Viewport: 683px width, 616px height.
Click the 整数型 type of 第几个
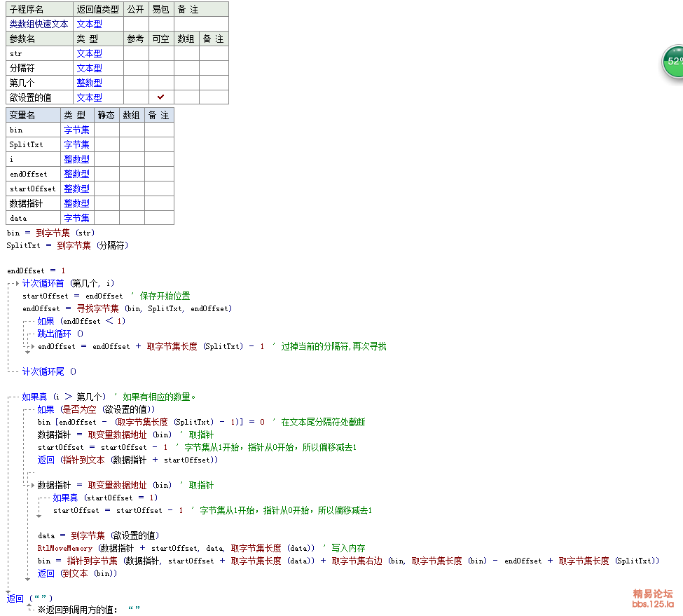pyautogui.click(x=89, y=83)
